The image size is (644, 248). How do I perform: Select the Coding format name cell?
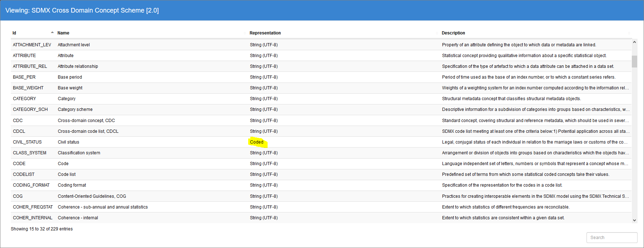pos(72,185)
